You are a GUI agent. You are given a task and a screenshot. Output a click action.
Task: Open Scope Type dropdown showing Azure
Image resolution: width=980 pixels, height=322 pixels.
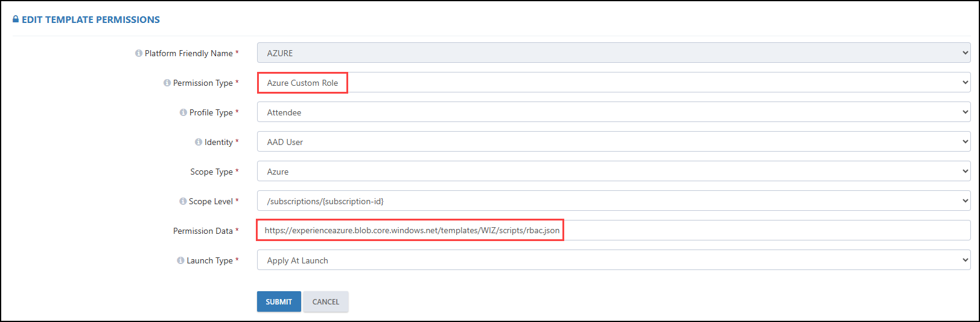point(614,171)
